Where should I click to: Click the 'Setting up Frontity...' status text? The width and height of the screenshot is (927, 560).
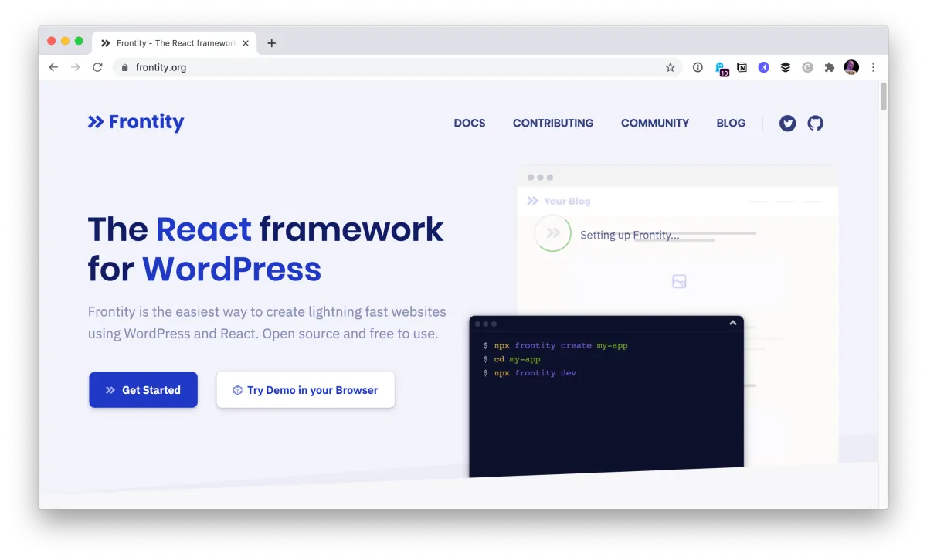pyautogui.click(x=630, y=235)
